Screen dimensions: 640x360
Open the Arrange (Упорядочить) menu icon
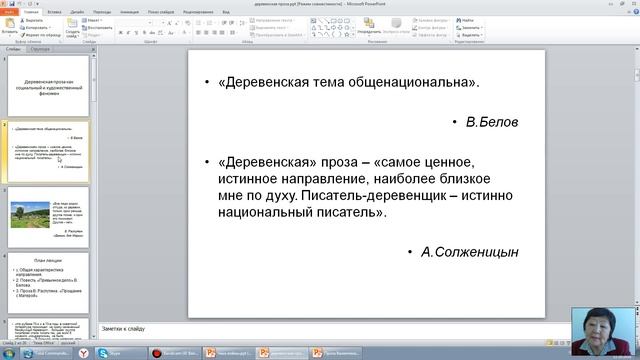pyautogui.click(x=369, y=23)
